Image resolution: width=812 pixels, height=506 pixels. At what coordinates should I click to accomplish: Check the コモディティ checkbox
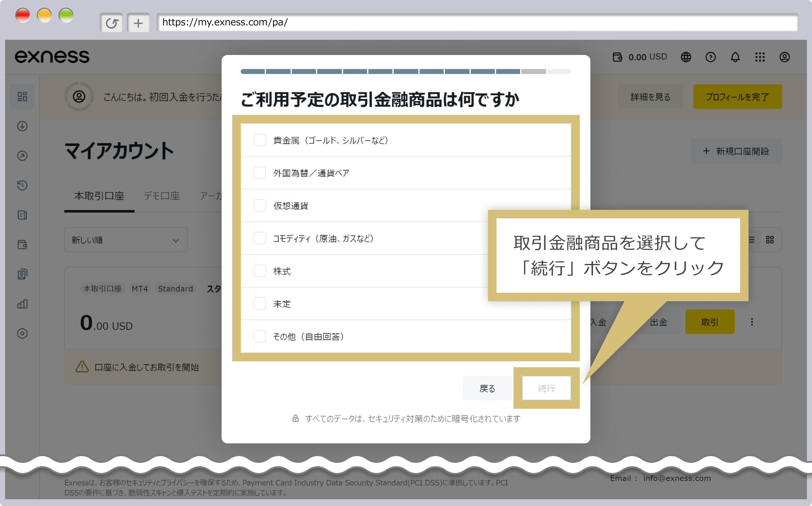point(260,238)
